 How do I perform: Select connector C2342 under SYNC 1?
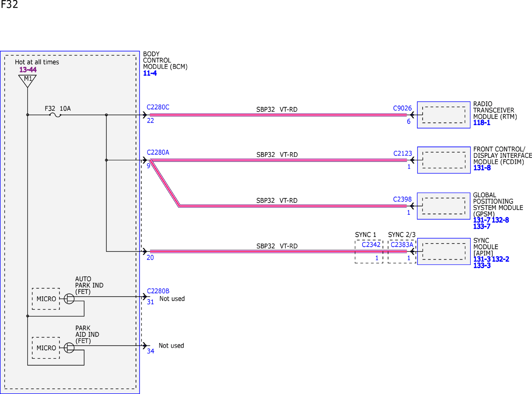pyautogui.click(x=371, y=245)
